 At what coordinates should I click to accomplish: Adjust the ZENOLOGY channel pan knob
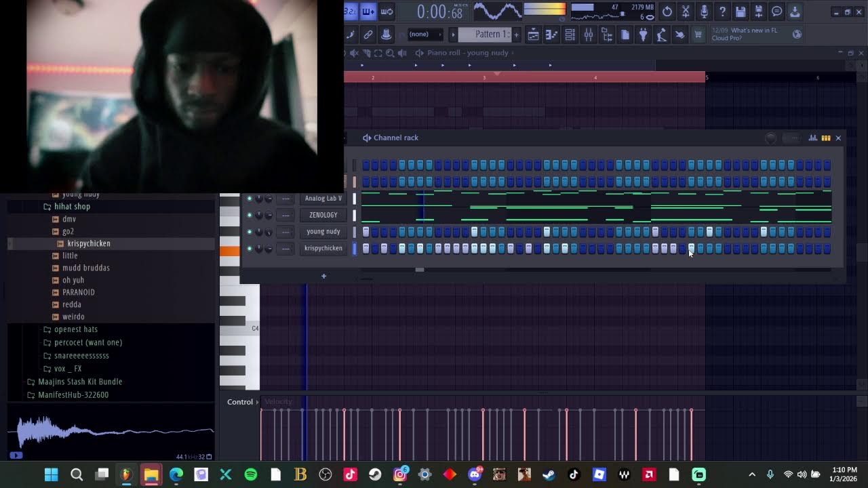pyautogui.click(x=259, y=216)
